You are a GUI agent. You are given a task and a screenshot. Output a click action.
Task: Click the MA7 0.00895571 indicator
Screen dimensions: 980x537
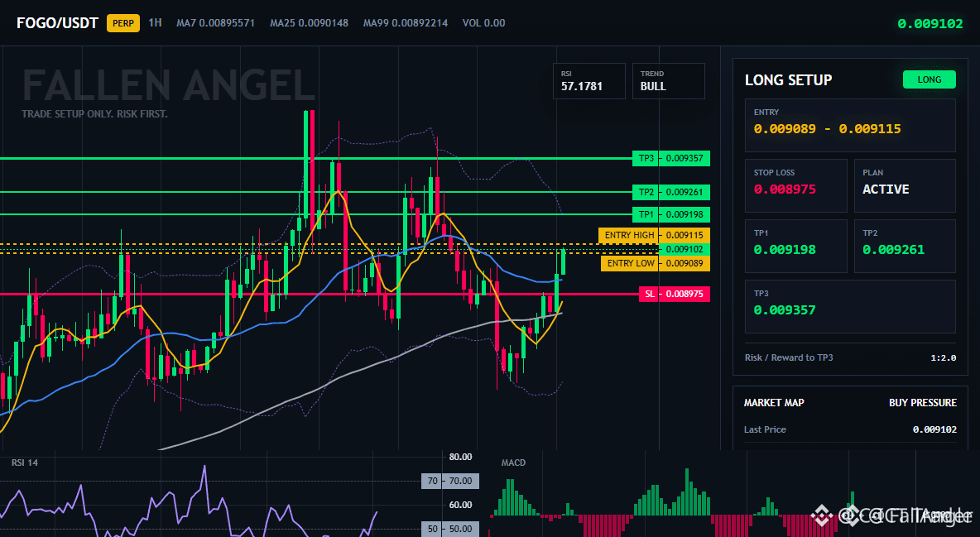(216, 23)
